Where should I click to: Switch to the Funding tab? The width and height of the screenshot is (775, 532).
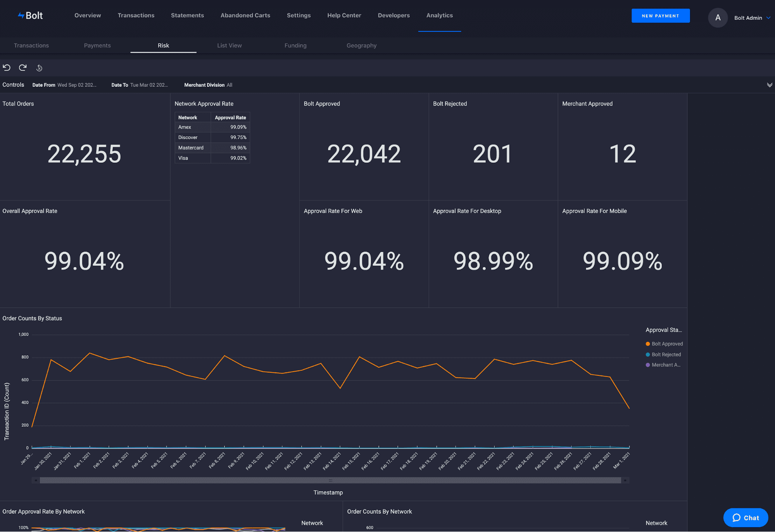pyautogui.click(x=295, y=46)
